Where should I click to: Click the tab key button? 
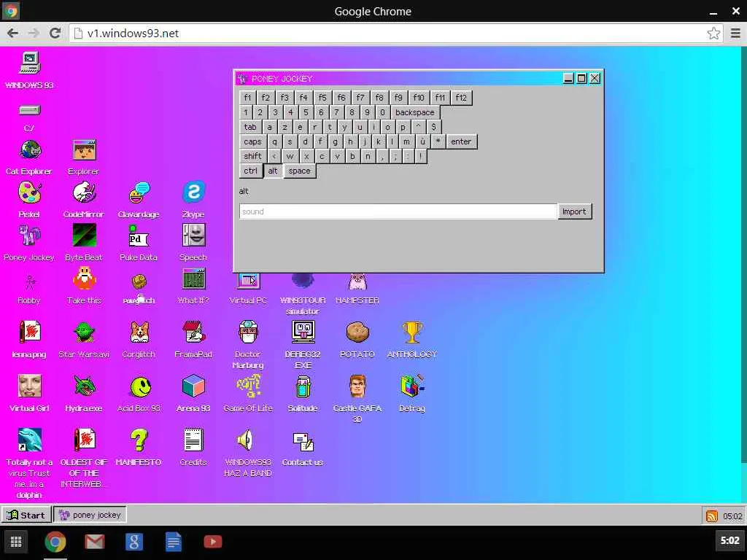coord(250,127)
